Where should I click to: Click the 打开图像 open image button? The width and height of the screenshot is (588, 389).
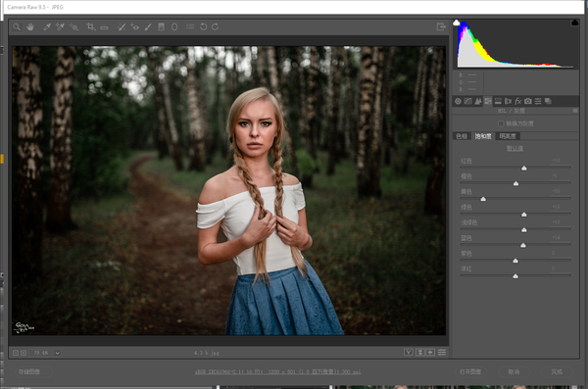tap(470, 371)
